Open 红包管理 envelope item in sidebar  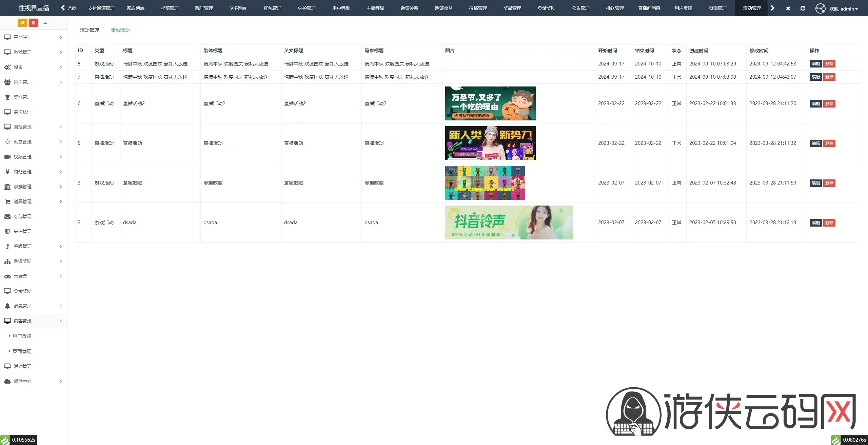[22, 216]
